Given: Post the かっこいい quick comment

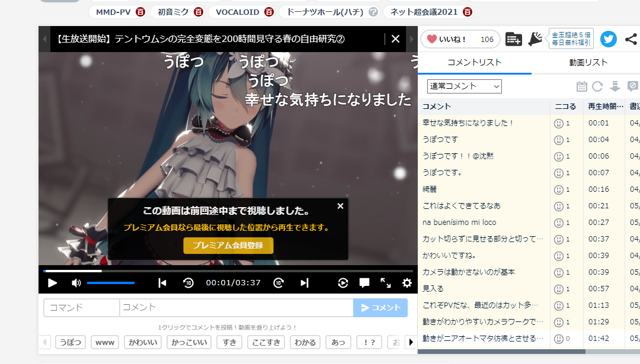Looking at the screenshot, I should (x=189, y=342).
